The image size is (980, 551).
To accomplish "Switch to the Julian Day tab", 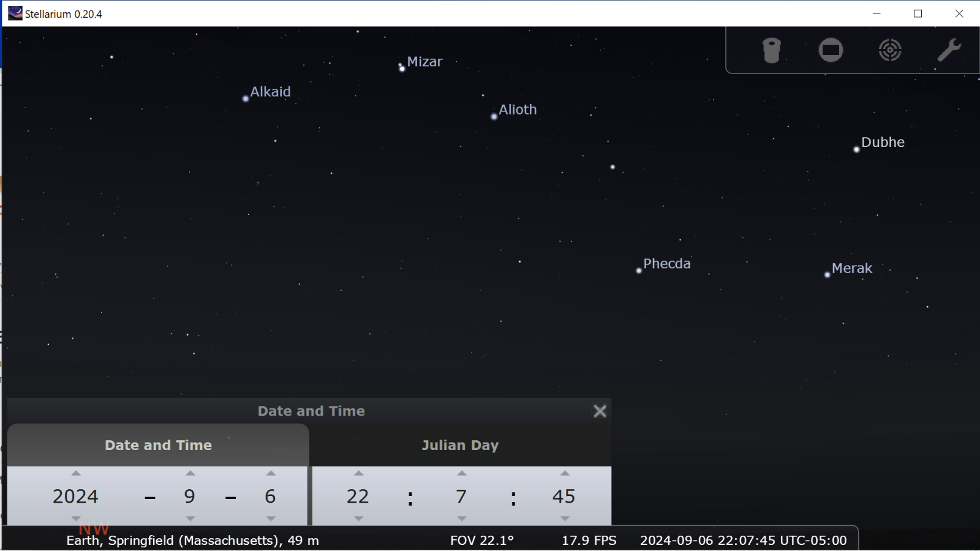I will [460, 445].
